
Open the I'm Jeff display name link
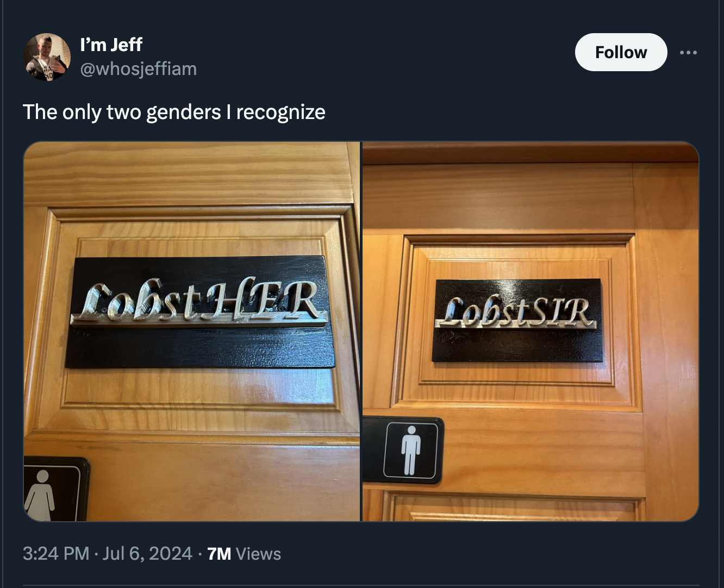click(111, 45)
